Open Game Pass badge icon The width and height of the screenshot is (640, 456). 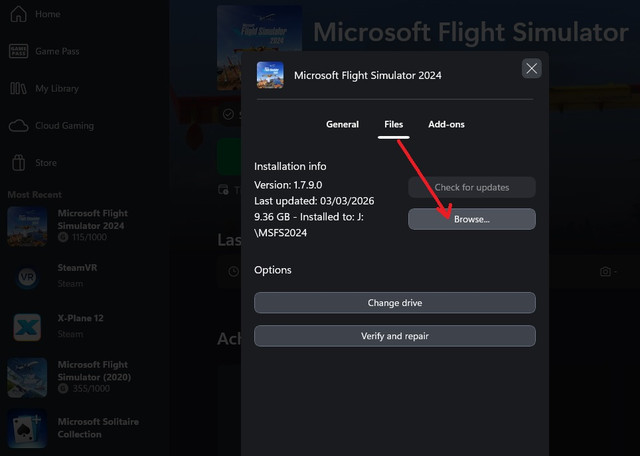coord(18,51)
